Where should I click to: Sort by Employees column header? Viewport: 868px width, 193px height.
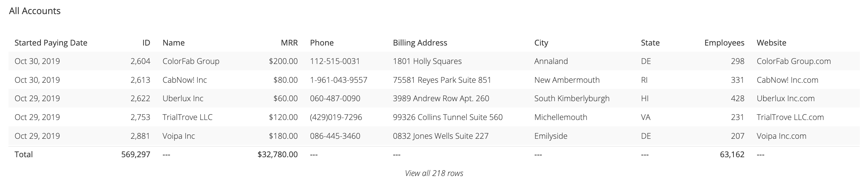pos(724,43)
